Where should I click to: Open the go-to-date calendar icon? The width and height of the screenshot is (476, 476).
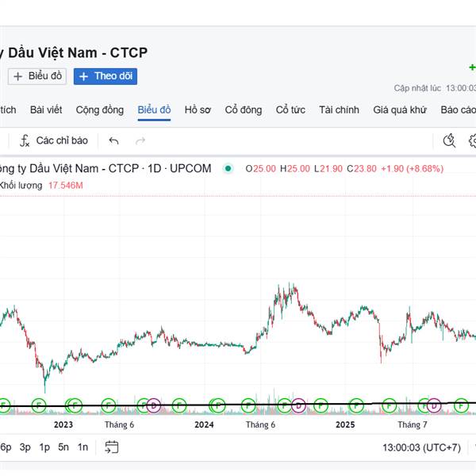[x=112, y=447]
